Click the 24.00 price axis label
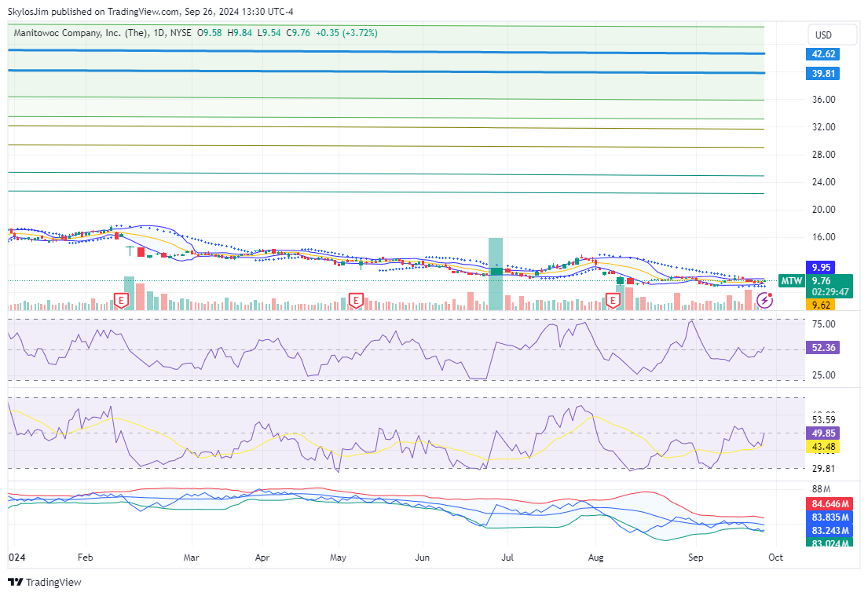Image resolution: width=868 pixels, height=596 pixels. pos(824,181)
